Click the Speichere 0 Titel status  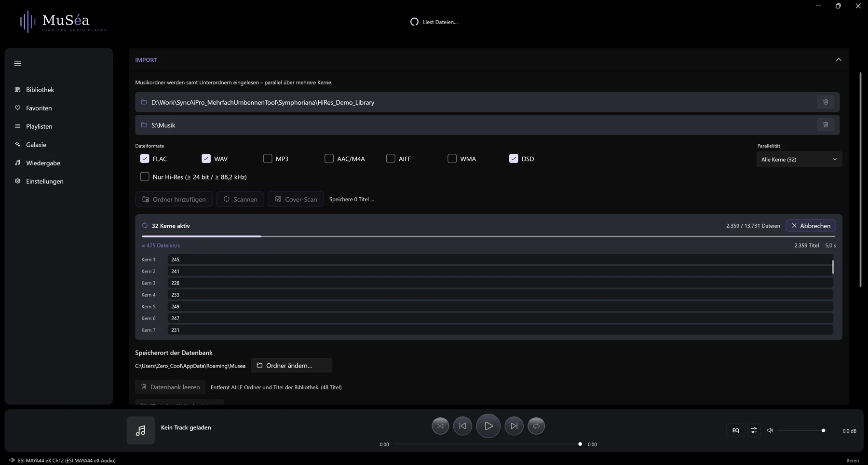click(352, 199)
